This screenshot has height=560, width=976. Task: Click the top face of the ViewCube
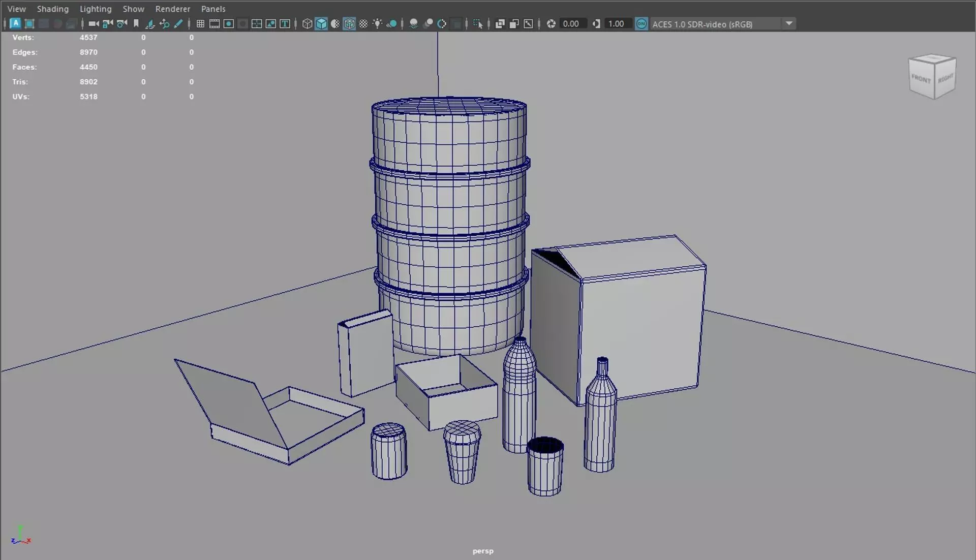click(933, 59)
